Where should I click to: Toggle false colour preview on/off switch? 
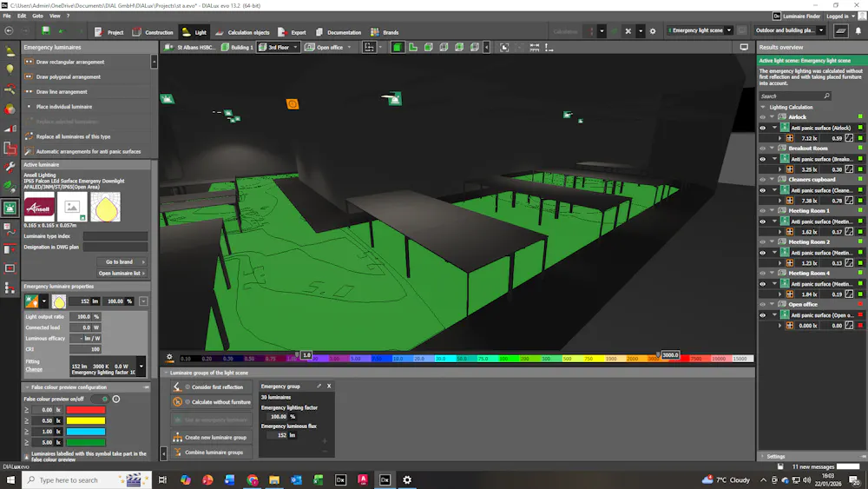coord(100,399)
